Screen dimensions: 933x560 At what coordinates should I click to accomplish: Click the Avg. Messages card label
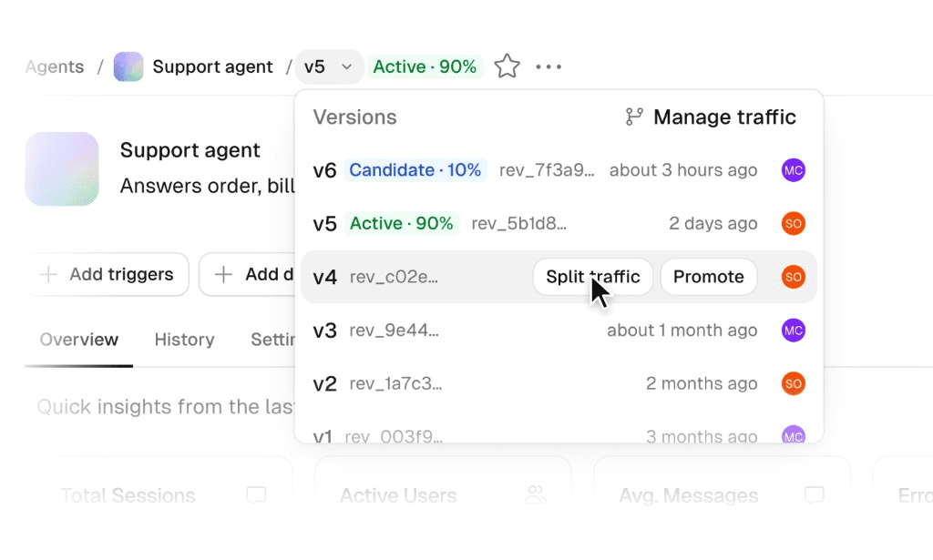[689, 495]
